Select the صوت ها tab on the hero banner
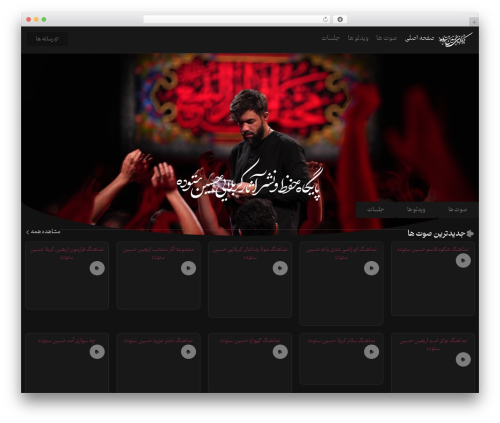Image resolution: width=500 pixels, height=423 pixels. (x=457, y=210)
